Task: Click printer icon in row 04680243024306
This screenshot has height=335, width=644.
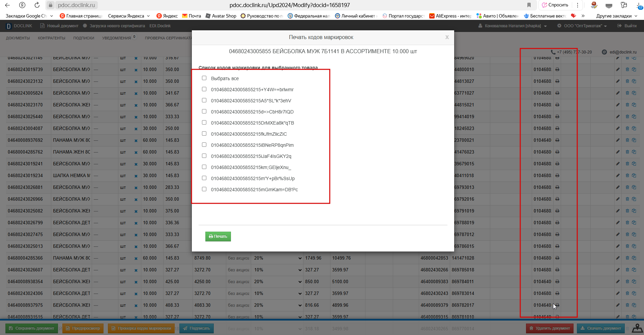Action: 557,293
